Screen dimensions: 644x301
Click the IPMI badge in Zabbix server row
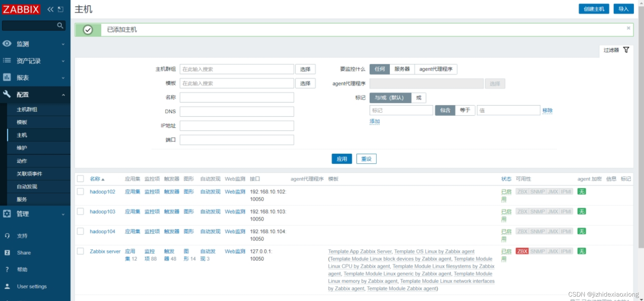pyautogui.click(x=566, y=251)
